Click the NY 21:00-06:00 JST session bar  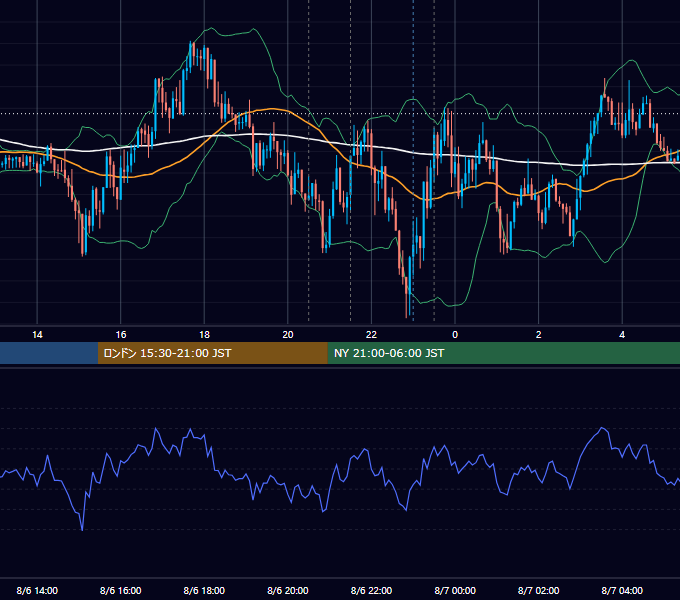503,353
